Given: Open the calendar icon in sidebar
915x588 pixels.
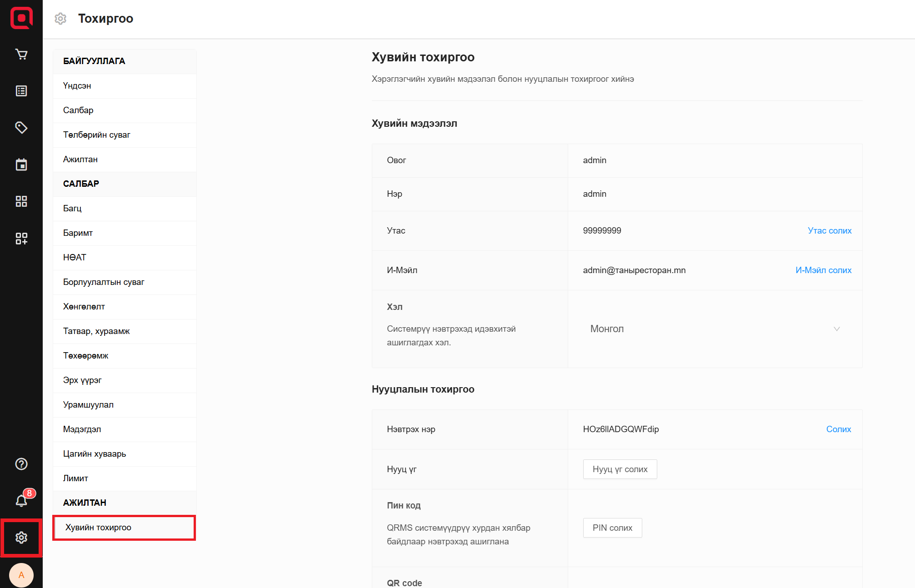Looking at the screenshot, I should click(21, 164).
